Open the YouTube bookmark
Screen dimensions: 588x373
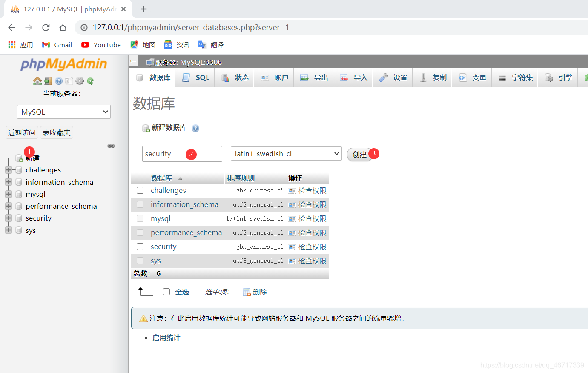pos(101,45)
